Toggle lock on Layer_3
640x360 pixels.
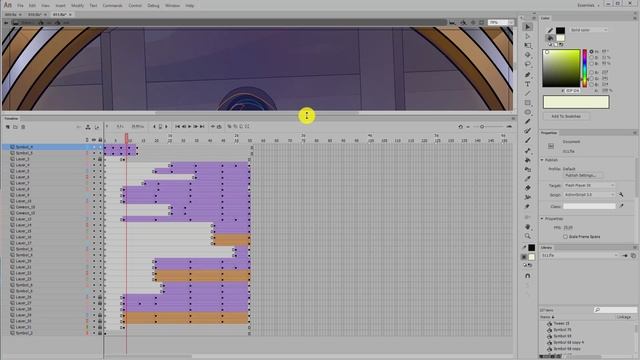(x=100, y=159)
